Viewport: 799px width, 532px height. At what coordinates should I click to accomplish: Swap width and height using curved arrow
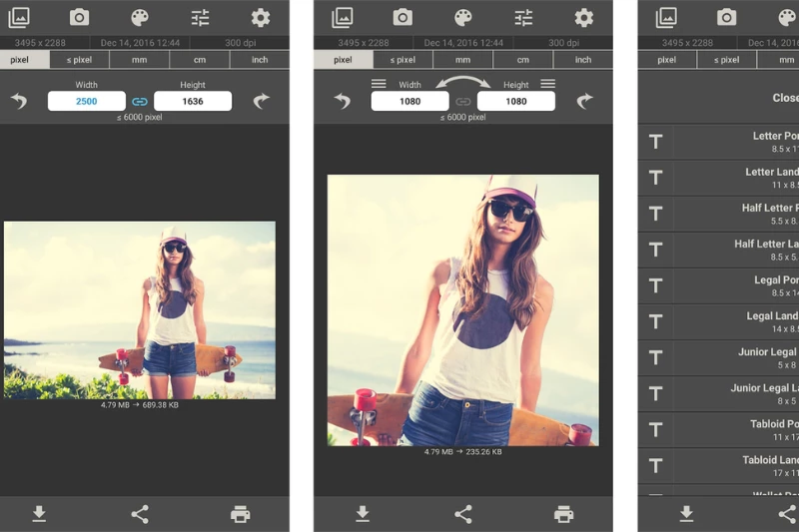click(462, 82)
